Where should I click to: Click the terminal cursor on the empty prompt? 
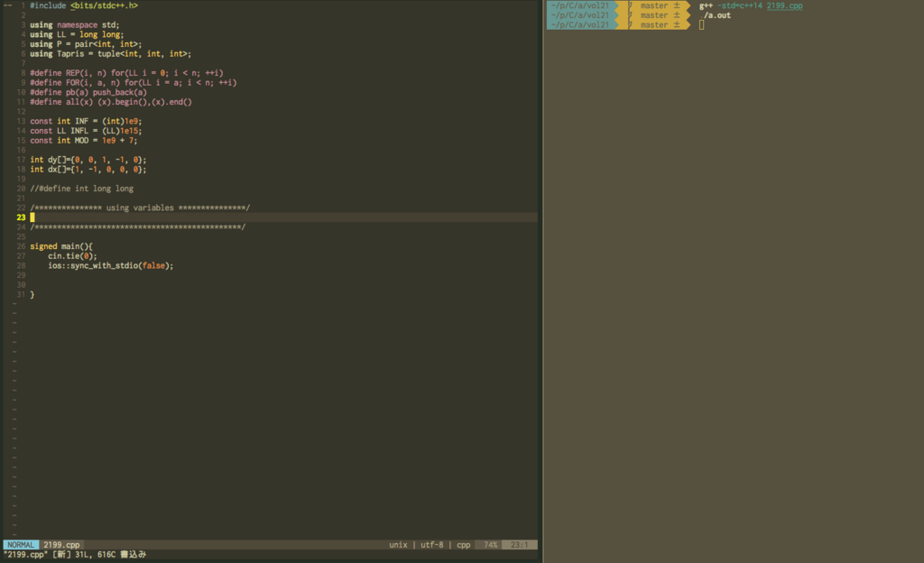point(701,24)
